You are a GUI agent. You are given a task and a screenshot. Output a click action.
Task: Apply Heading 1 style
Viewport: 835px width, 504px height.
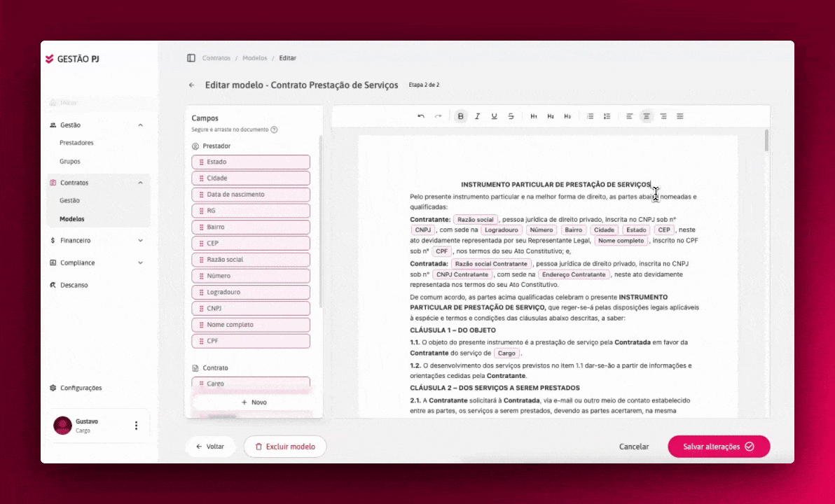coord(534,116)
